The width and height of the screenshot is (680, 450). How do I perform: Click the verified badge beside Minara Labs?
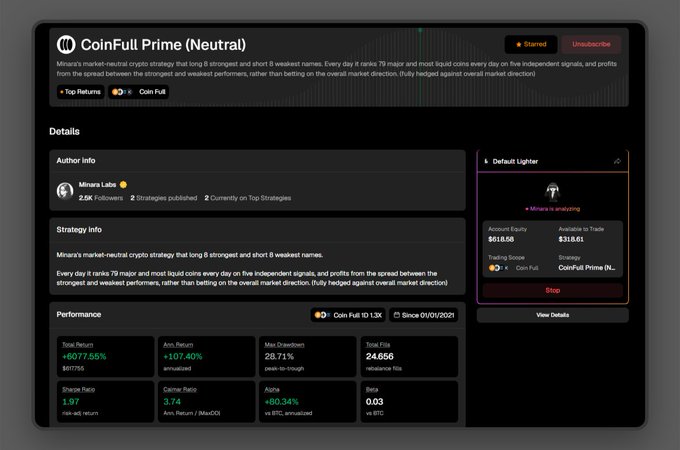123,185
